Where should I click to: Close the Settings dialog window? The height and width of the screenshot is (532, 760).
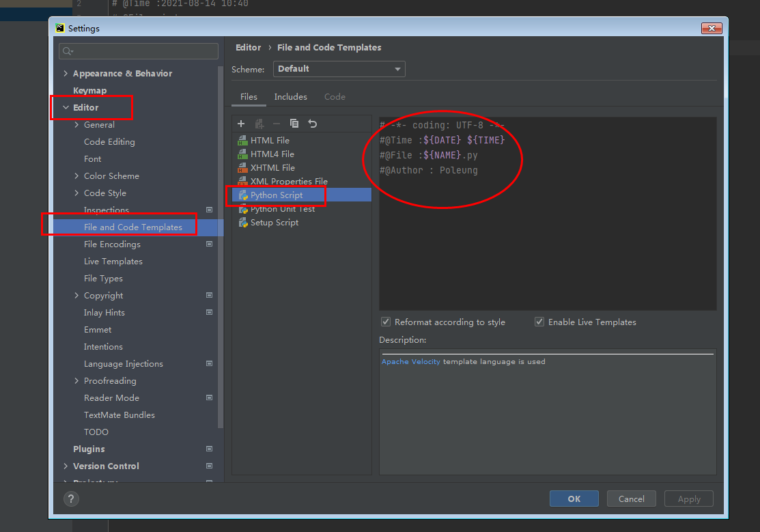pos(712,28)
